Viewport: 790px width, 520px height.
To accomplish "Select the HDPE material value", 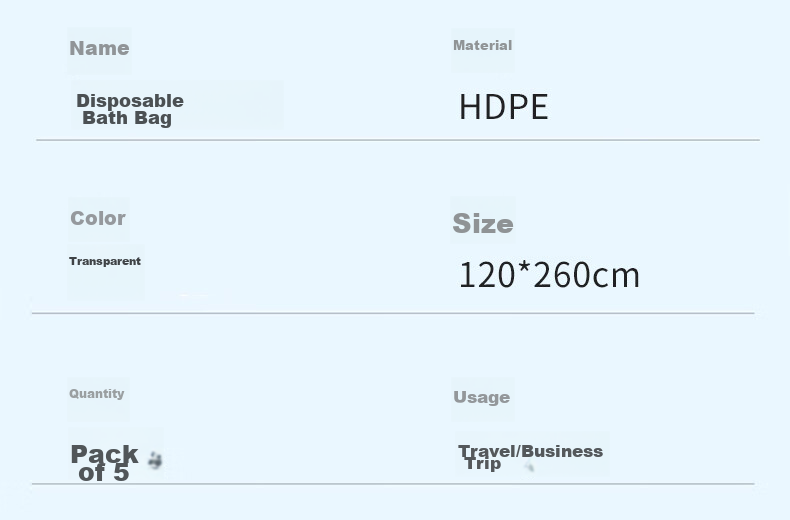I will pos(503,107).
